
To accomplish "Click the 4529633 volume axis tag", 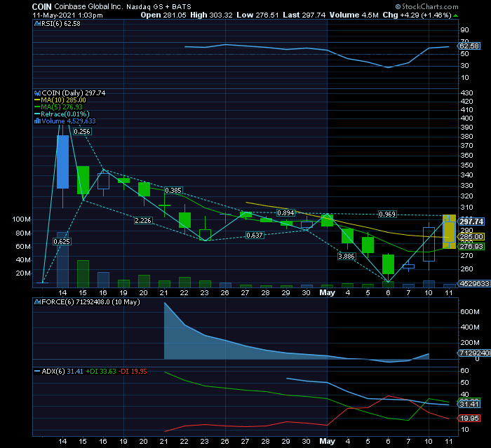I will pyautogui.click(x=474, y=284).
